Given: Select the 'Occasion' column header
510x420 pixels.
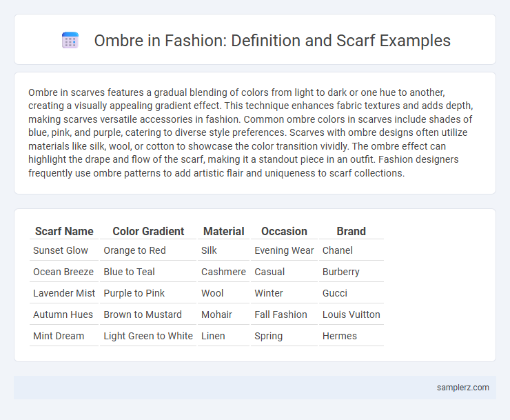Looking at the screenshot, I should (x=284, y=231).
